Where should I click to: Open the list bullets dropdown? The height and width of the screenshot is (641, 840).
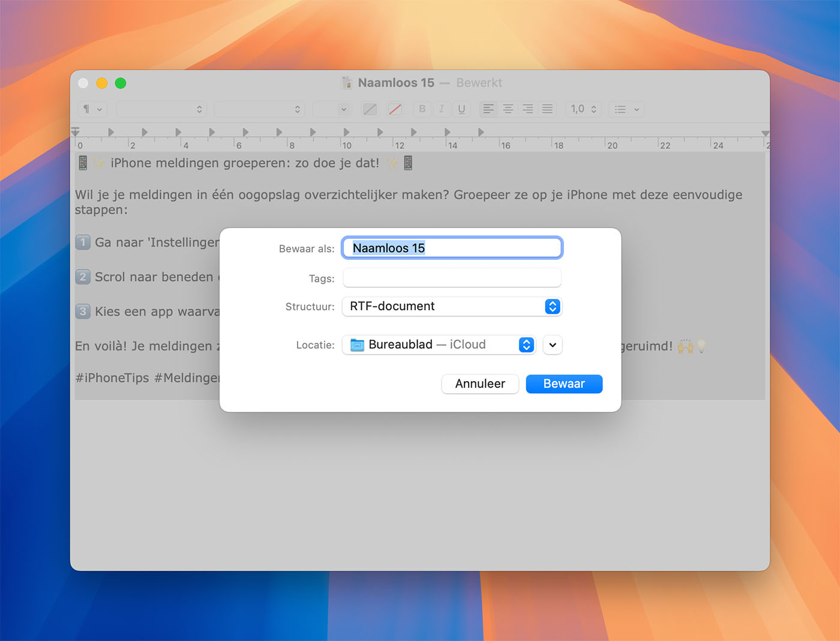[627, 109]
